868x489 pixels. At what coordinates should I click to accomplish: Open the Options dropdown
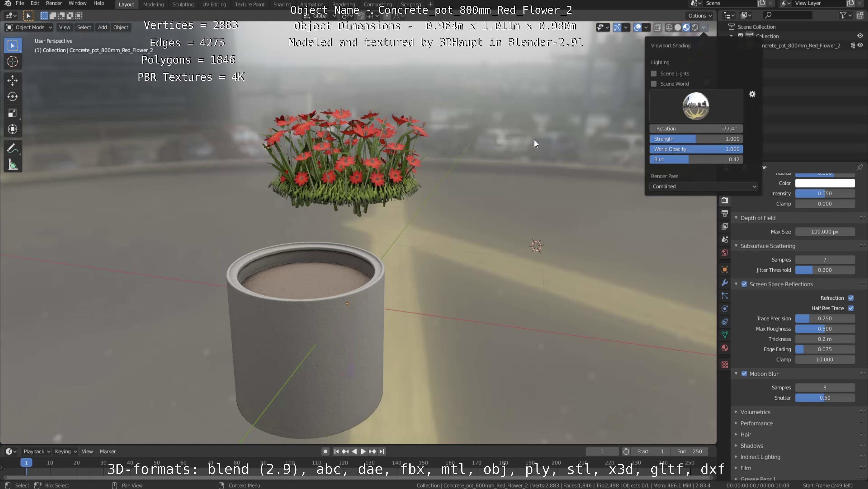pyautogui.click(x=700, y=16)
